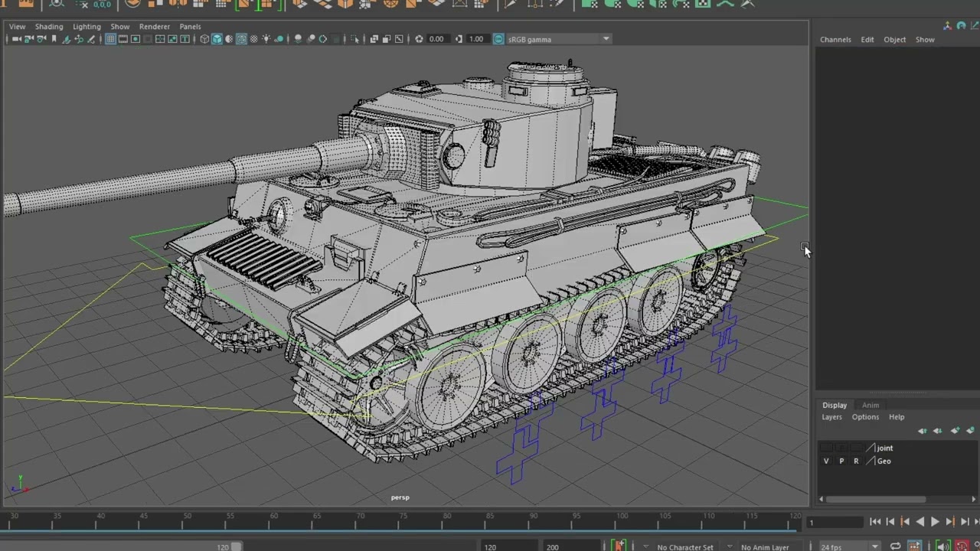
Task: Click the Smooth Shade All cube icon
Action: coord(217,39)
